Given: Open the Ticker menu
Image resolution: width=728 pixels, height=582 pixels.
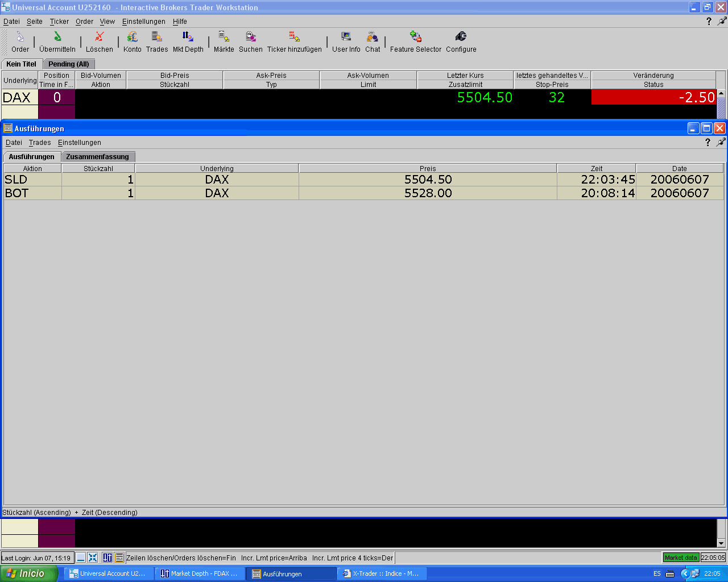Looking at the screenshot, I should pyautogui.click(x=59, y=22).
